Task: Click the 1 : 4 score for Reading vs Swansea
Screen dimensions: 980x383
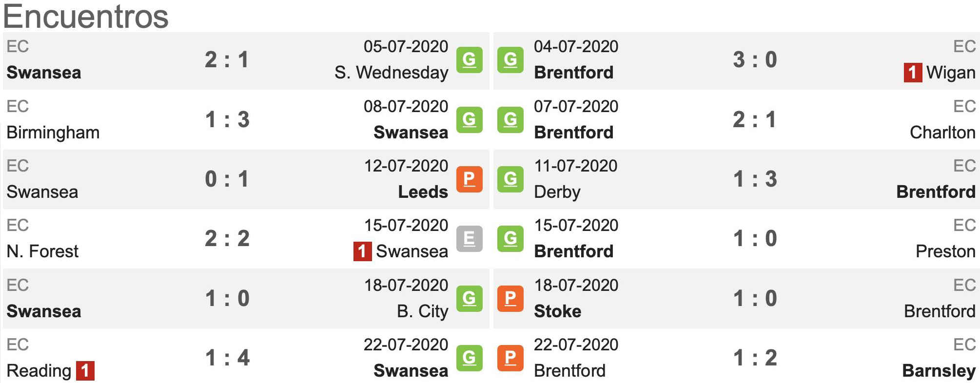Action: click(x=227, y=358)
